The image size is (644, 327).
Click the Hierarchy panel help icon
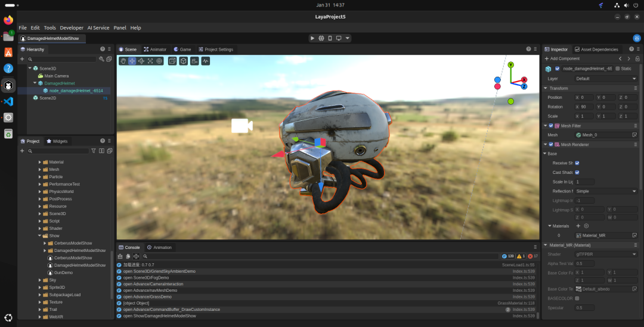[103, 49]
